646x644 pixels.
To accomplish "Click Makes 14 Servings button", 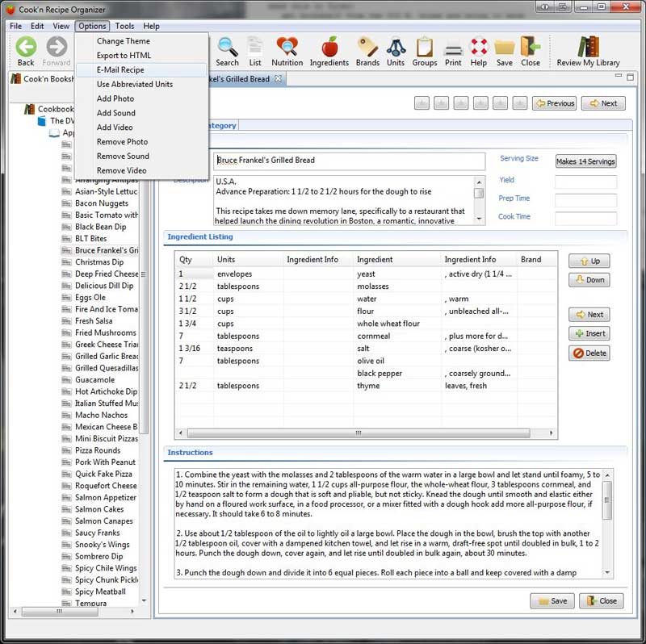I will pyautogui.click(x=585, y=161).
